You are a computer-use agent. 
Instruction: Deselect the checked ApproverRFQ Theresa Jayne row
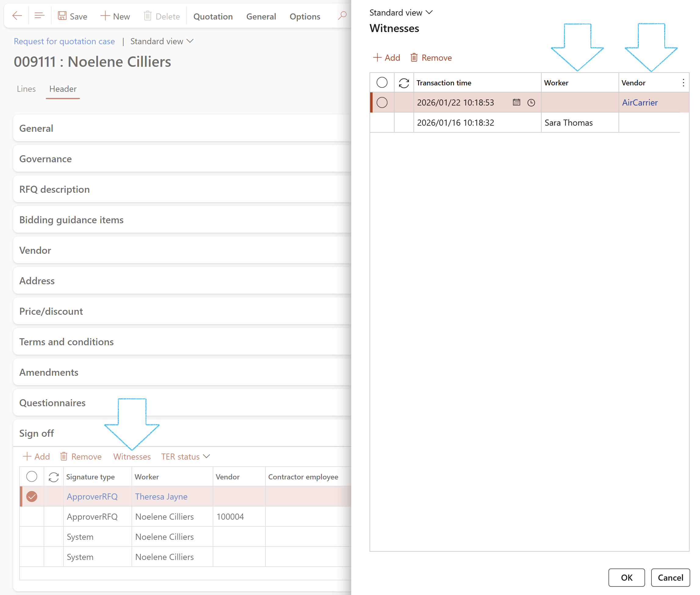(32, 496)
